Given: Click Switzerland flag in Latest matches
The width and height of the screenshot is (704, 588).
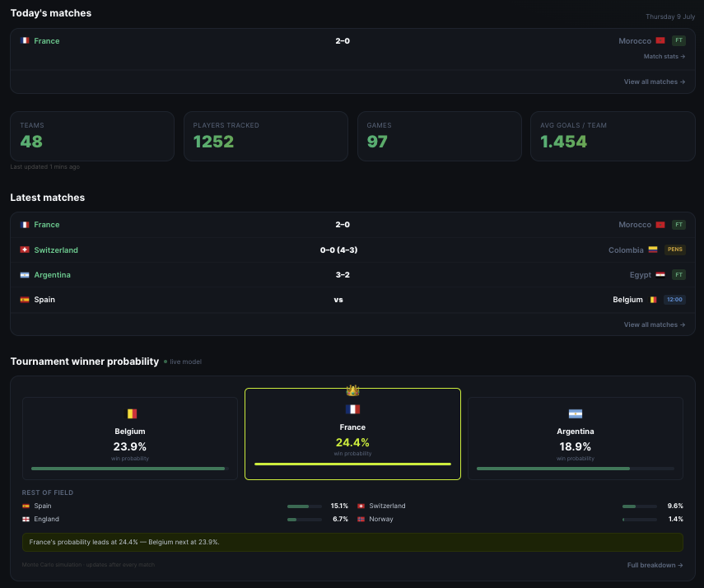Looking at the screenshot, I should [25, 250].
